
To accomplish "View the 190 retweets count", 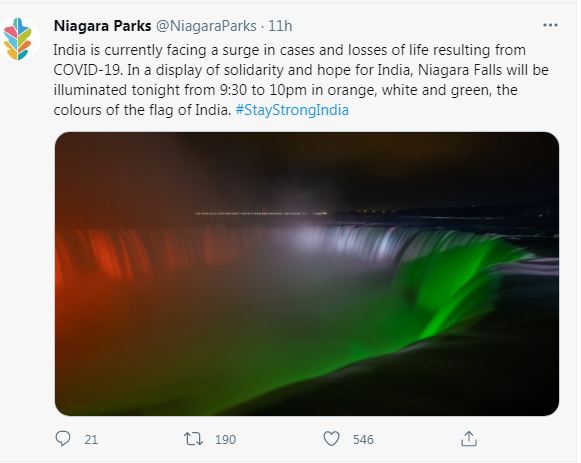I will click(x=225, y=440).
